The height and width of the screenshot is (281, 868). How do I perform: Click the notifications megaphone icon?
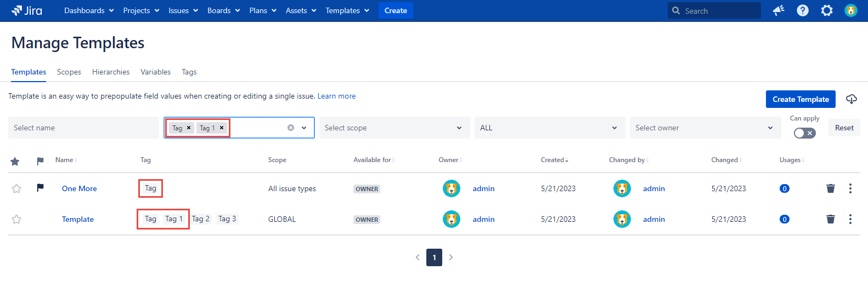779,10
